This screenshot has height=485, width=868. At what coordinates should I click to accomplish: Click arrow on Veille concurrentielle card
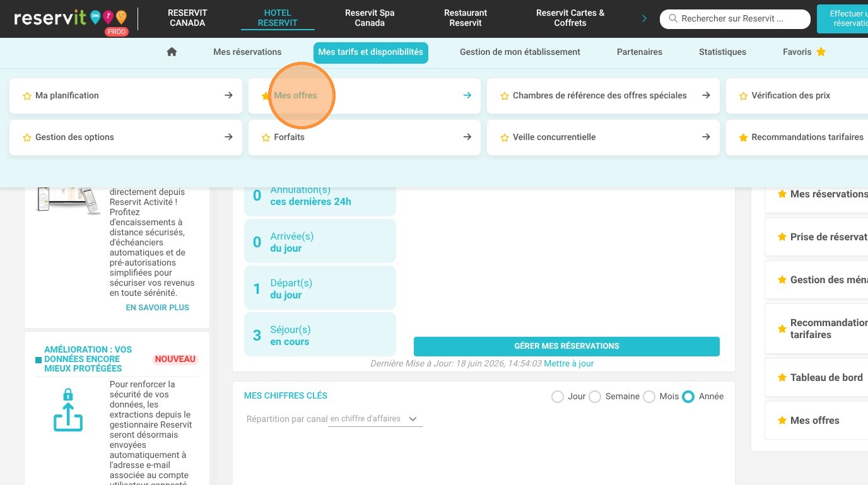click(706, 137)
